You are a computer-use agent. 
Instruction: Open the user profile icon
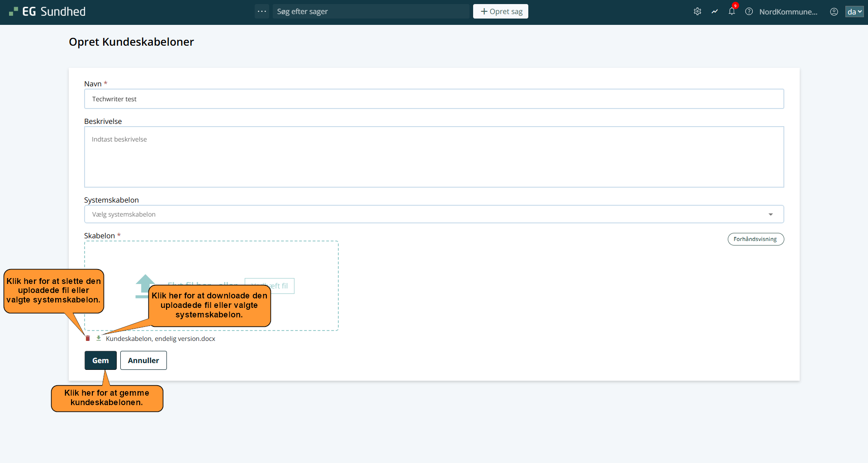pyautogui.click(x=834, y=12)
